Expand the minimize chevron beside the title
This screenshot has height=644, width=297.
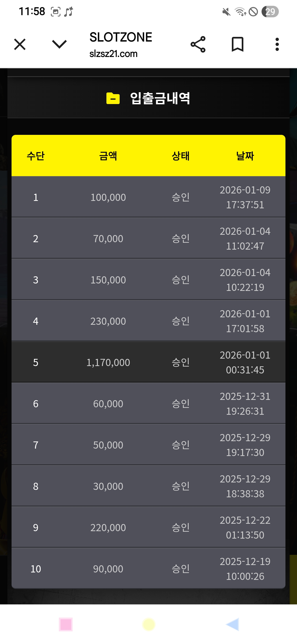point(59,44)
